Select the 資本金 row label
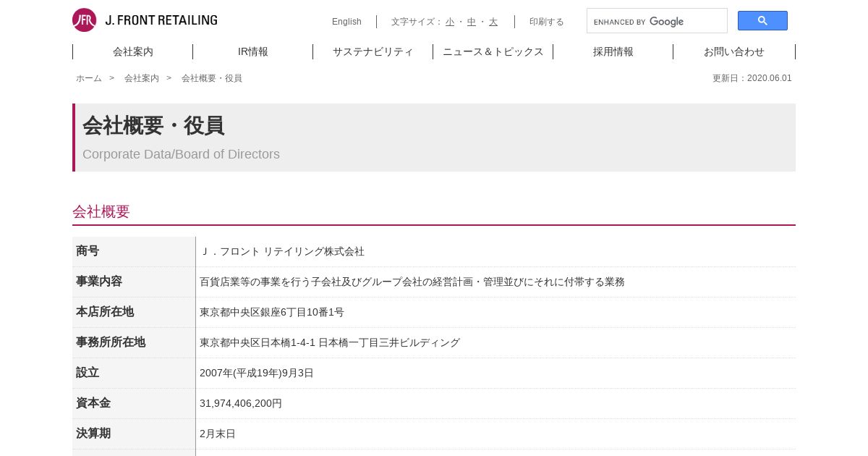The height and width of the screenshot is (456, 868). pos(93,403)
